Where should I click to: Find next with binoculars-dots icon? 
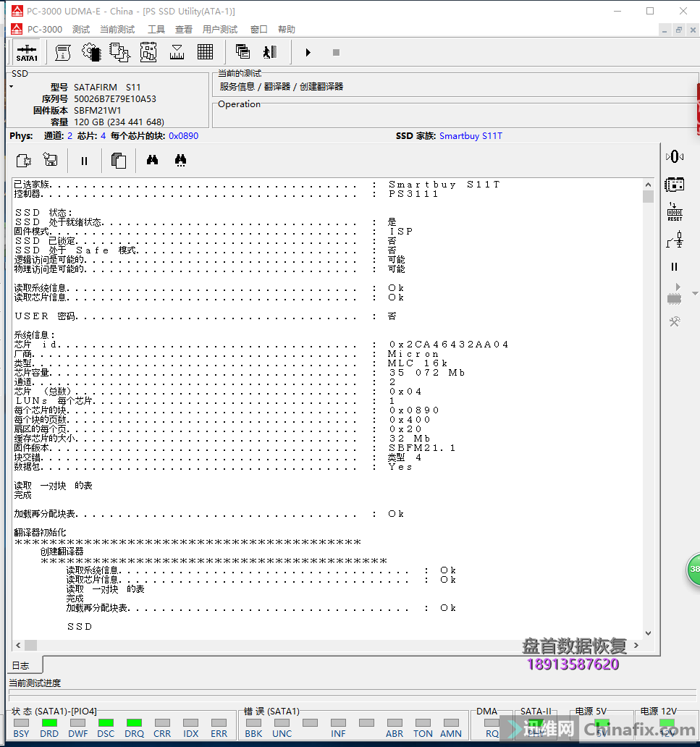[180, 161]
